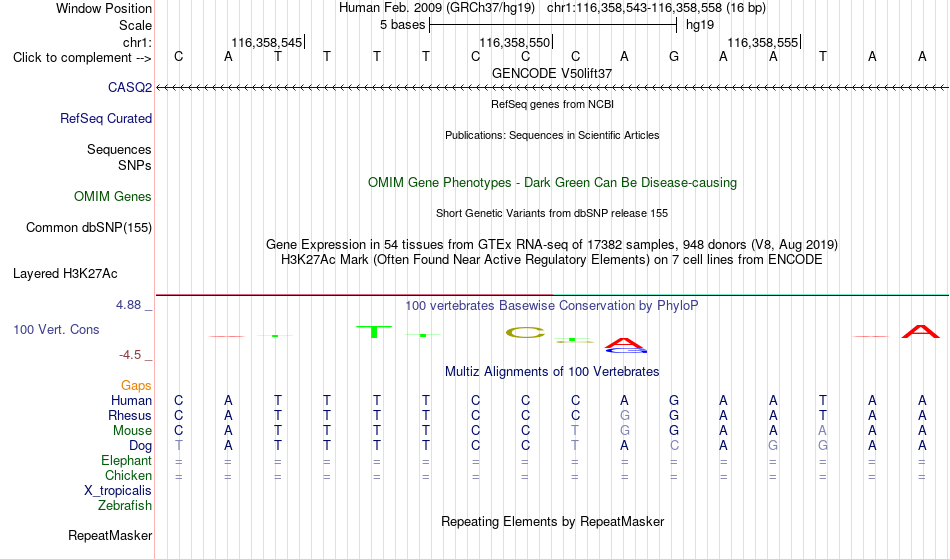Click the SNPs track label
The image size is (950, 559).
click(135, 165)
